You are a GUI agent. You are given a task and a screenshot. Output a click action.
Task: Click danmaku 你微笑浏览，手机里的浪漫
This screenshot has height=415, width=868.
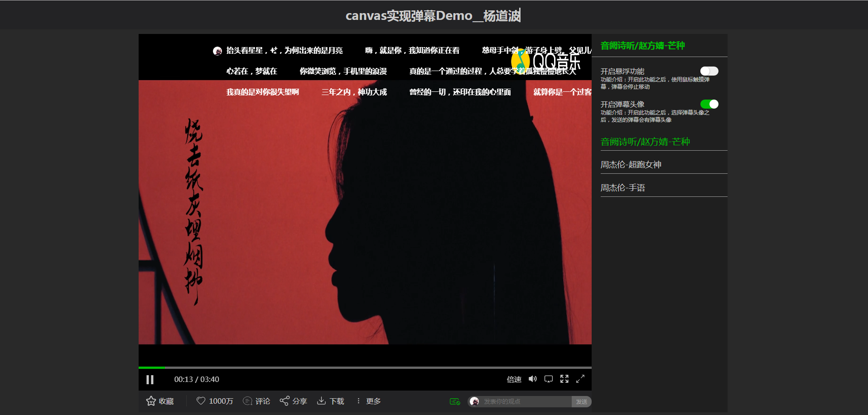[x=343, y=71]
